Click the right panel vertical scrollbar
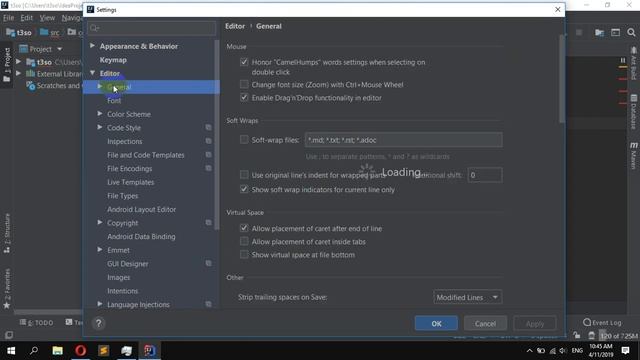The image size is (640, 360). pos(562,79)
